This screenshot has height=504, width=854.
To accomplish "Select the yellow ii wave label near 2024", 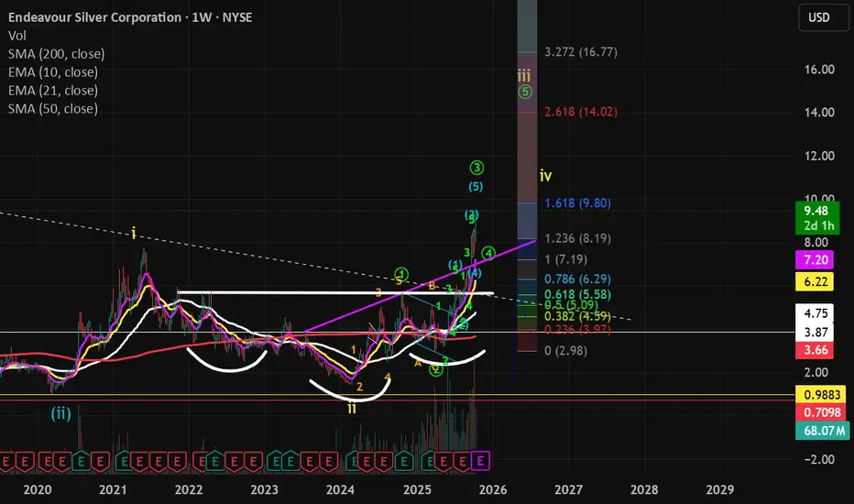I will click(x=352, y=408).
